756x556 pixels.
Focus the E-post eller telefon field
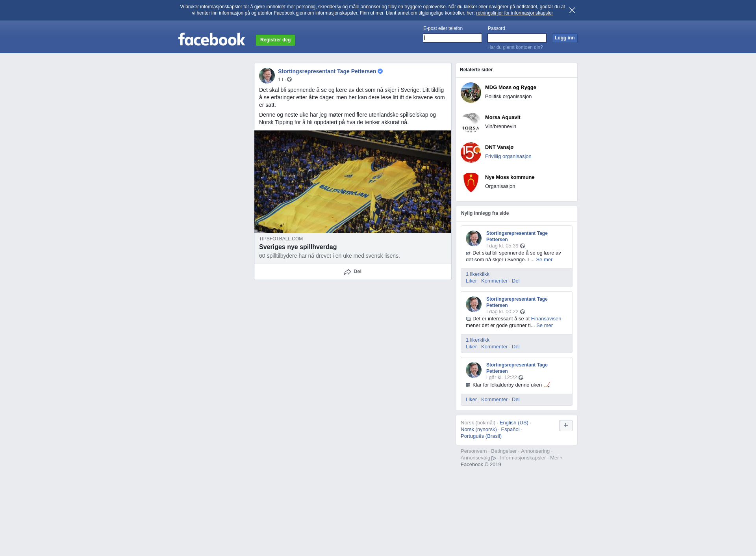tap(452, 38)
